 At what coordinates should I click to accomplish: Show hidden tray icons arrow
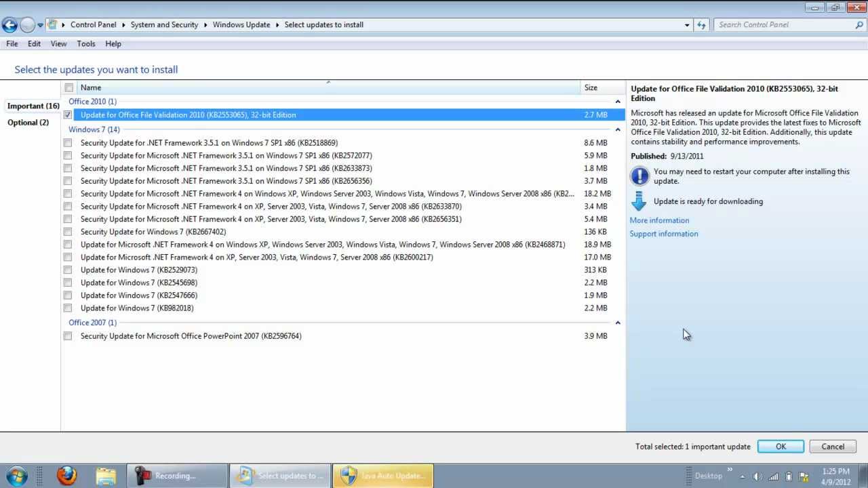click(x=742, y=476)
